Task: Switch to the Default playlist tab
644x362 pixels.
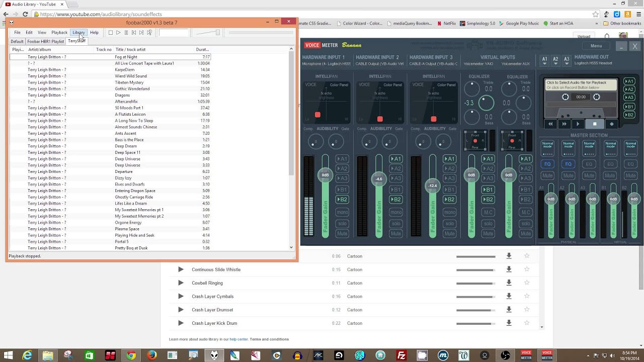Action: click(x=17, y=41)
